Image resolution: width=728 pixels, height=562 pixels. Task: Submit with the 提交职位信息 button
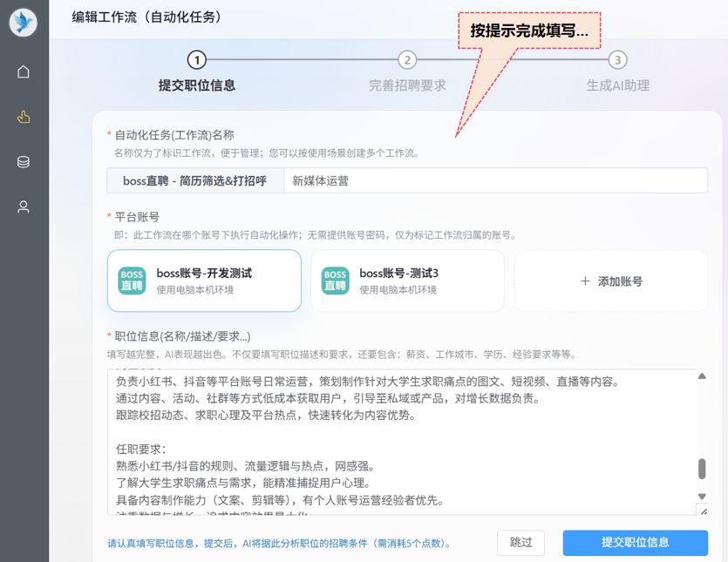click(x=635, y=542)
